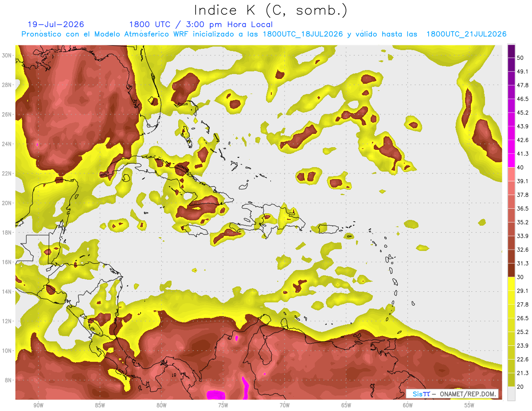The width and height of the screenshot is (532, 411).
Task: Click the colorbar value '46.5'
Action: pyautogui.click(x=522, y=99)
